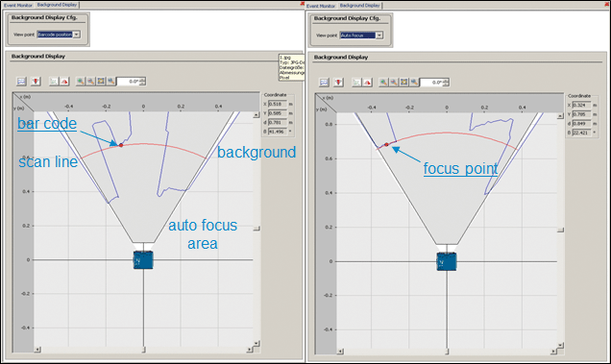This screenshot has width=611, height=364.
Task: Click the d coordinate field showing 0.701
Action: [x=278, y=122]
